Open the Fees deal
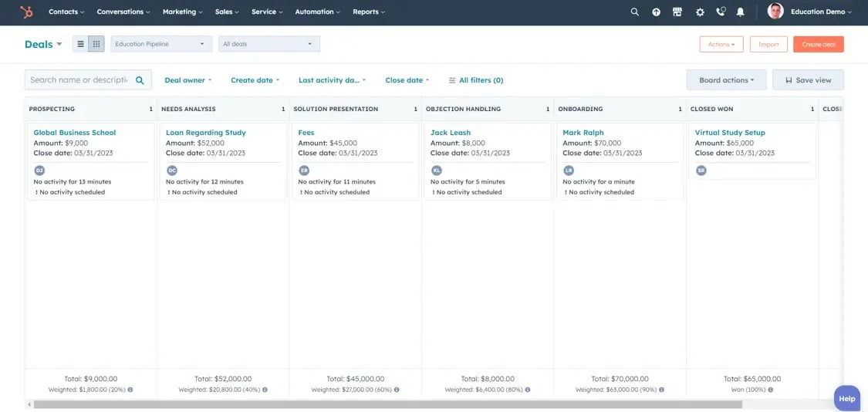The width and height of the screenshot is (868, 412). [306, 133]
